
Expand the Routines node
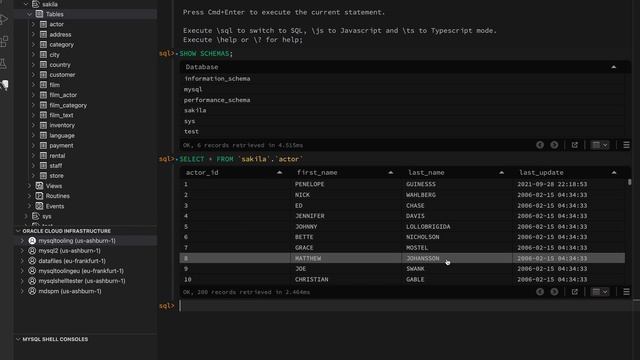pyautogui.click(x=29, y=196)
